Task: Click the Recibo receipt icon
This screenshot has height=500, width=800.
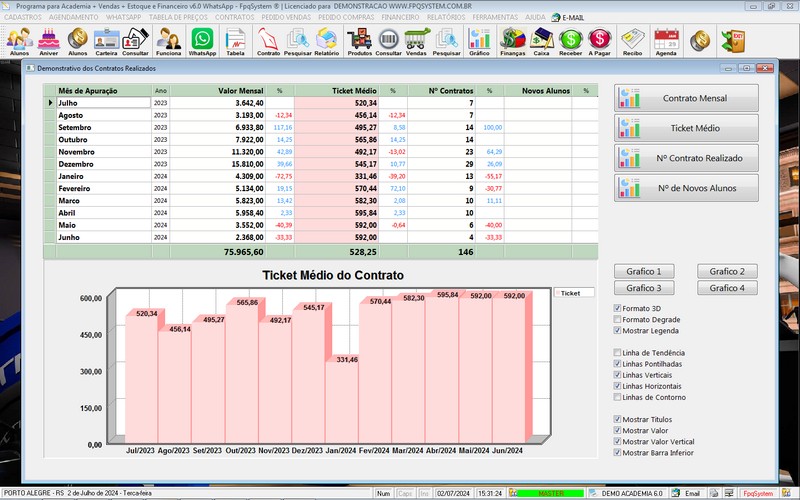Action: pos(633,41)
